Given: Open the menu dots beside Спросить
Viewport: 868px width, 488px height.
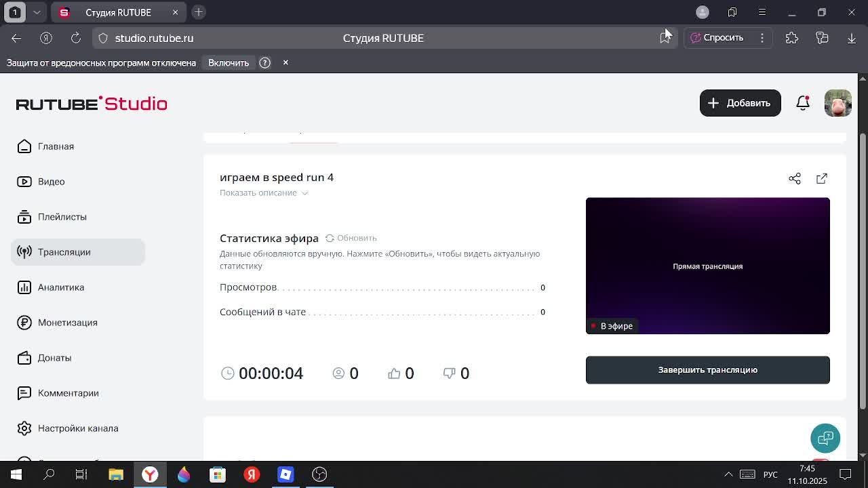Looking at the screenshot, I should pyautogui.click(x=762, y=38).
